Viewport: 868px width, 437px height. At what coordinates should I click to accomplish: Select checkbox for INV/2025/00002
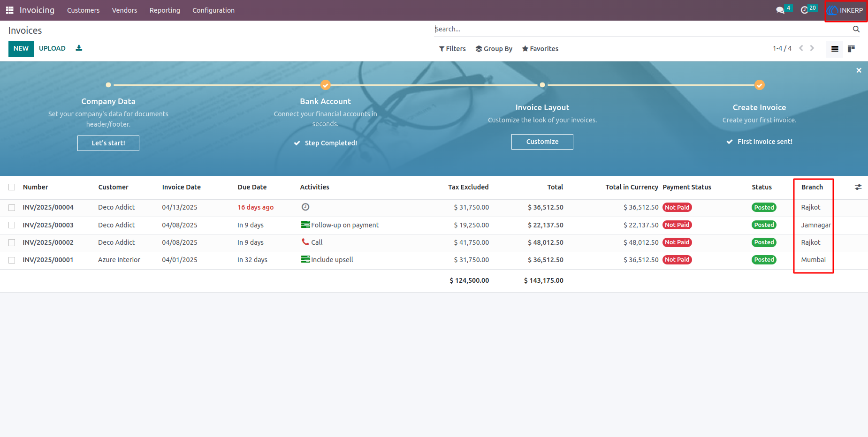pos(12,242)
